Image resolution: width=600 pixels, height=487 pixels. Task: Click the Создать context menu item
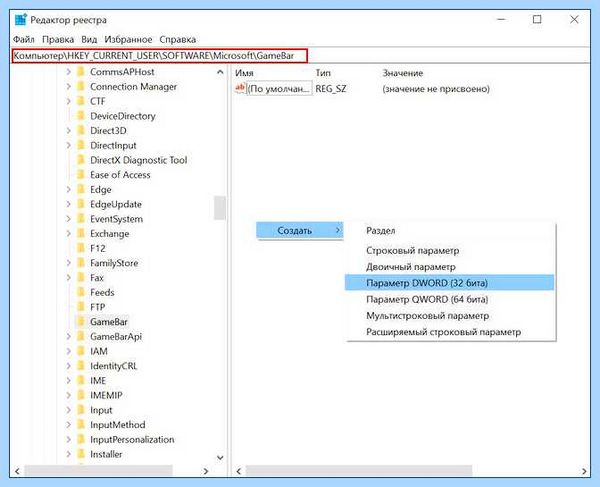[x=300, y=231]
